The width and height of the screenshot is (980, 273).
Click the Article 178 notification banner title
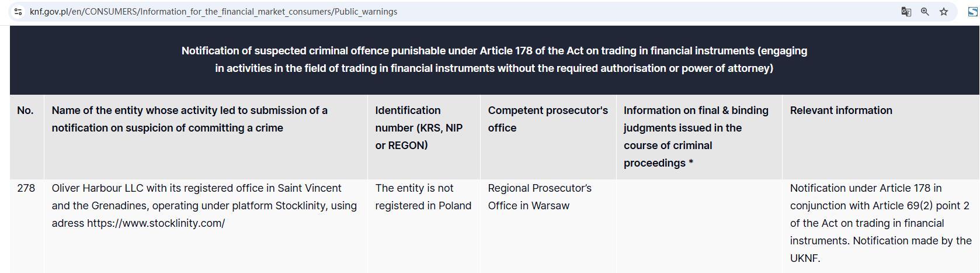coord(494,60)
